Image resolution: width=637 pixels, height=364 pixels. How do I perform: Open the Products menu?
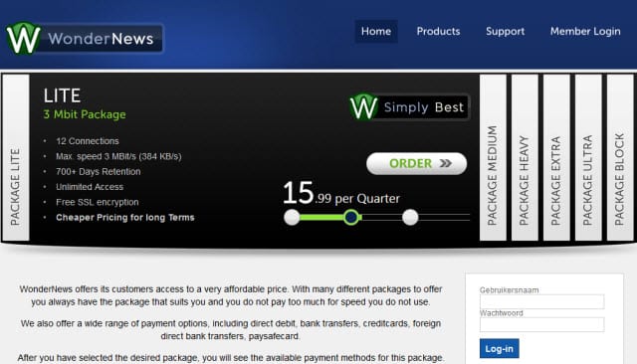[438, 31]
